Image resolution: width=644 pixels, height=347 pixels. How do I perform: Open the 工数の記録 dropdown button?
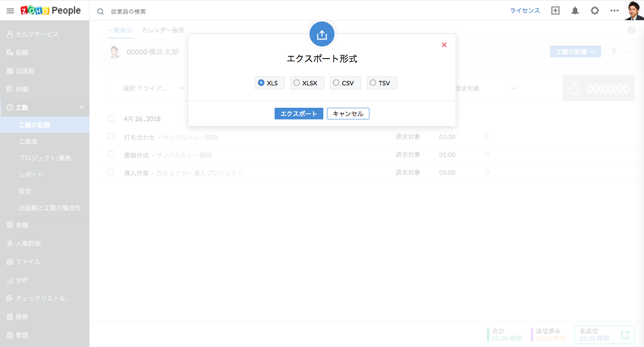click(x=576, y=51)
